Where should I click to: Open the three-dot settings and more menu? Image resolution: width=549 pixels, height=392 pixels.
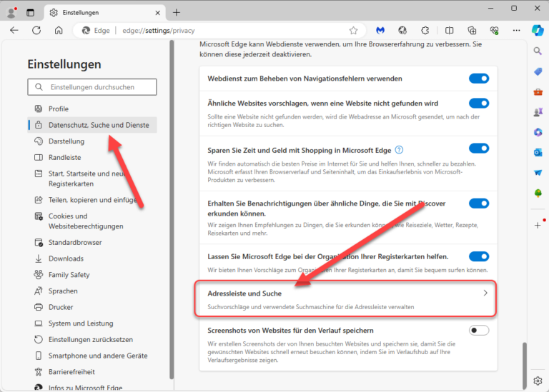(x=516, y=31)
